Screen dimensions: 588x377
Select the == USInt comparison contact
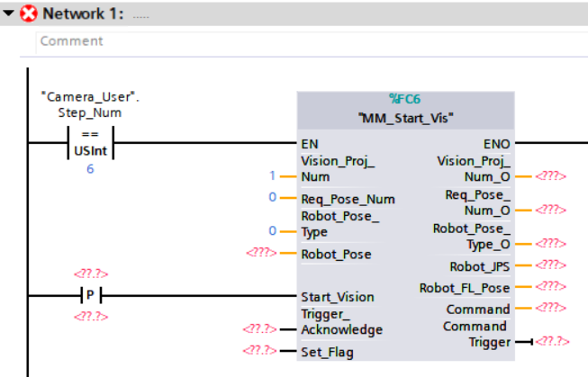tap(90, 143)
